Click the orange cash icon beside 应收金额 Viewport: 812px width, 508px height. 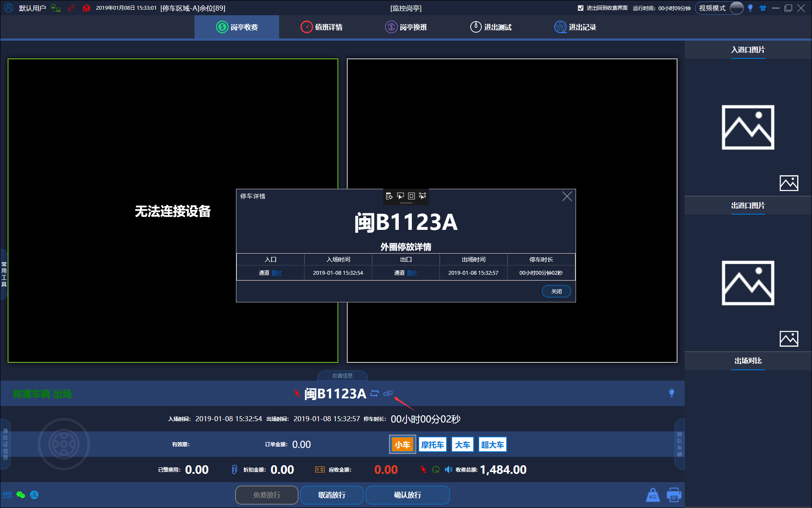320,469
